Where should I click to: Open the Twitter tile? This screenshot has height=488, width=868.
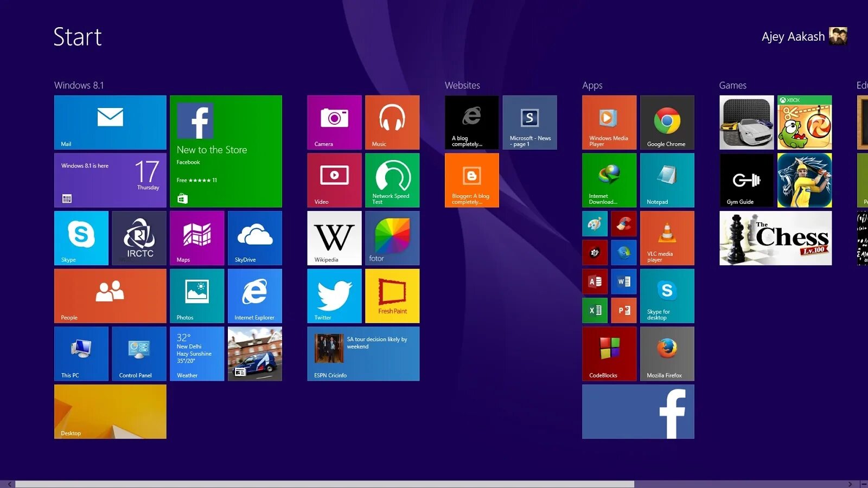pos(334,296)
